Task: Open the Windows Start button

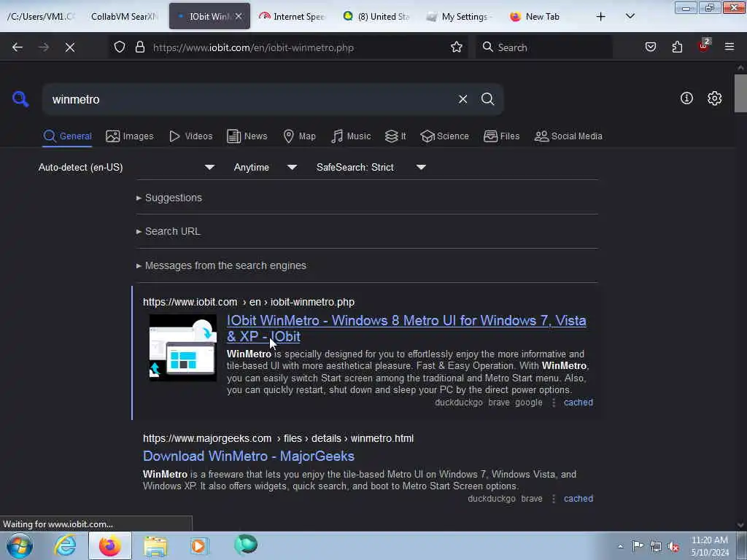Action: 20,545
